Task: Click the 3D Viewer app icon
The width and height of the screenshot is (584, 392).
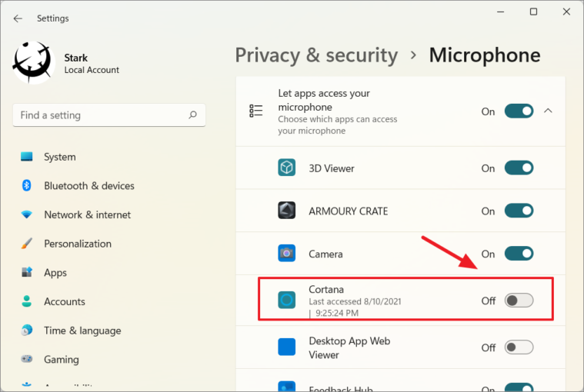Action: click(287, 168)
